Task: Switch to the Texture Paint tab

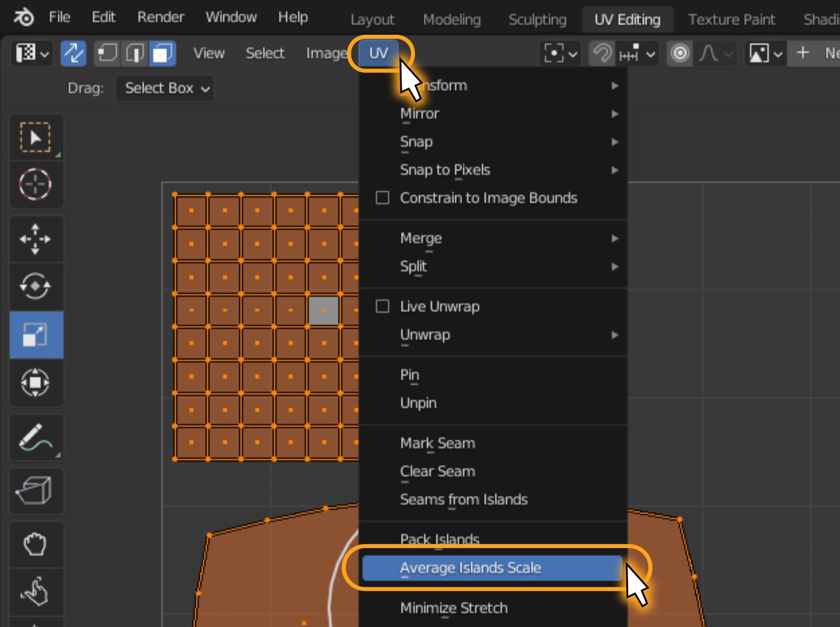Action: pyautogui.click(x=731, y=19)
